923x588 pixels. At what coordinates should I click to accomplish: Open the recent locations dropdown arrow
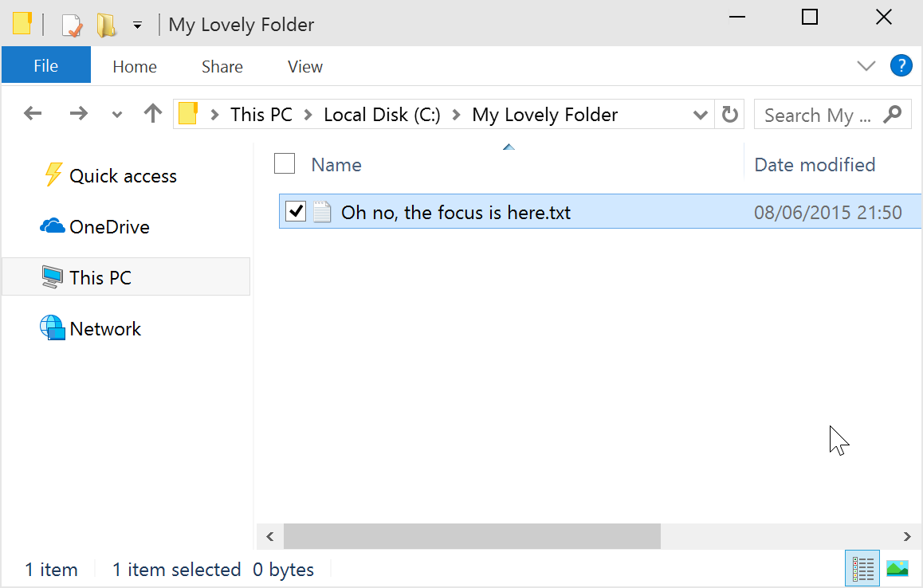pos(117,115)
